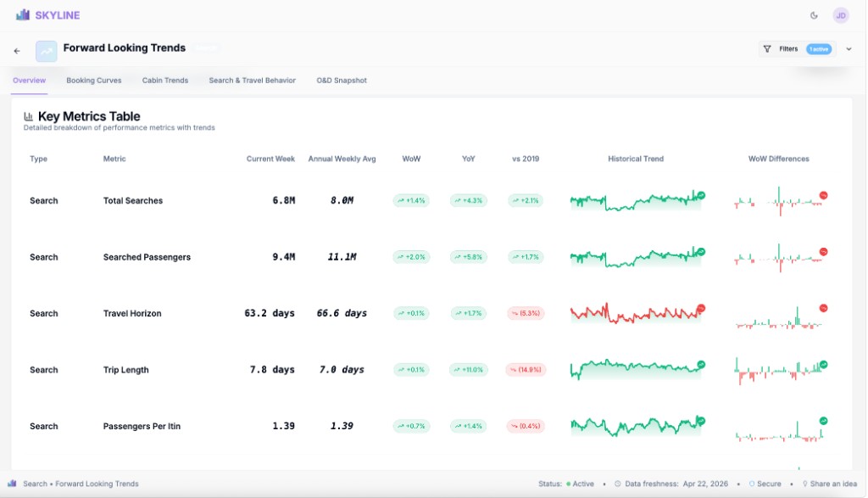Image resolution: width=868 pixels, height=498 pixels.
Task: Open the JD user avatar menu
Action: pyautogui.click(x=840, y=15)
